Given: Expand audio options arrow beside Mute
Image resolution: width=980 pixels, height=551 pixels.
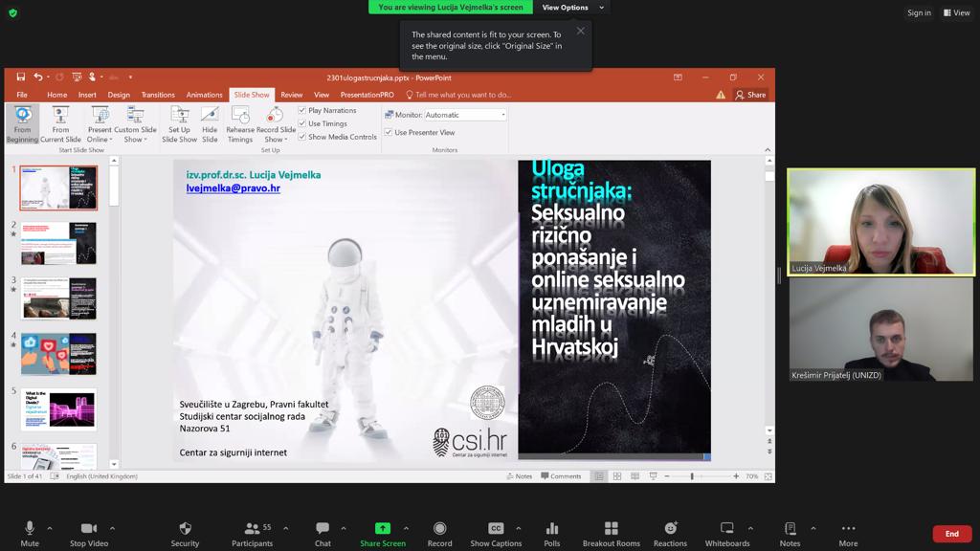Looking at the screenshot, I should tap(50, 528).
